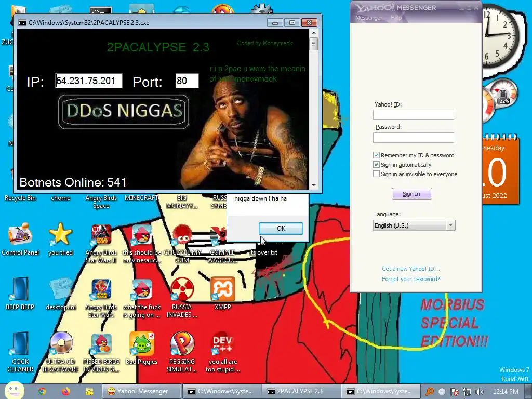This screenshot has width=532, height=399.
Task: Expand the Language dropdown in Yahoo Messenger
Action: tap(450, 225)
